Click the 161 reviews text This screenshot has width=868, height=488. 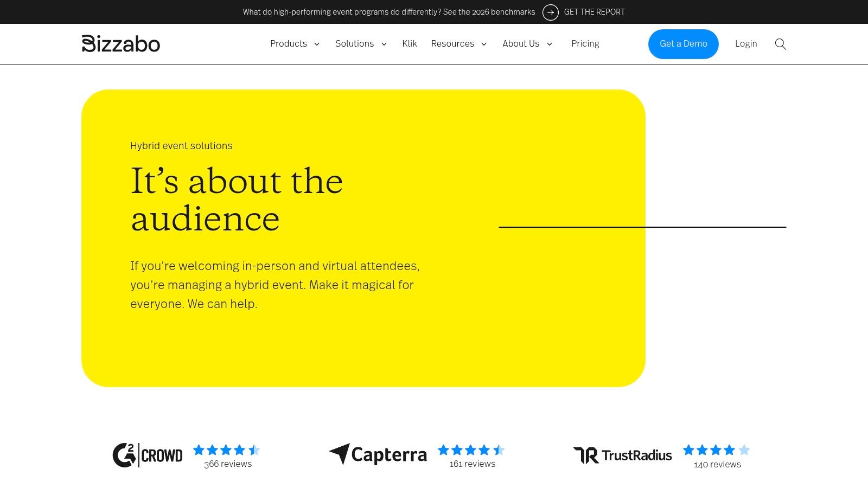tap(473, 464)
